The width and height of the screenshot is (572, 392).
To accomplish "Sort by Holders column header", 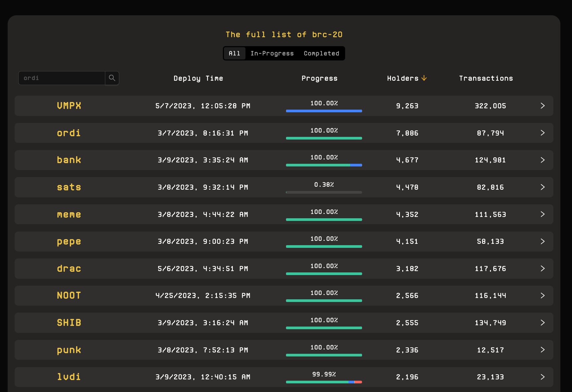I will [403, 78].
